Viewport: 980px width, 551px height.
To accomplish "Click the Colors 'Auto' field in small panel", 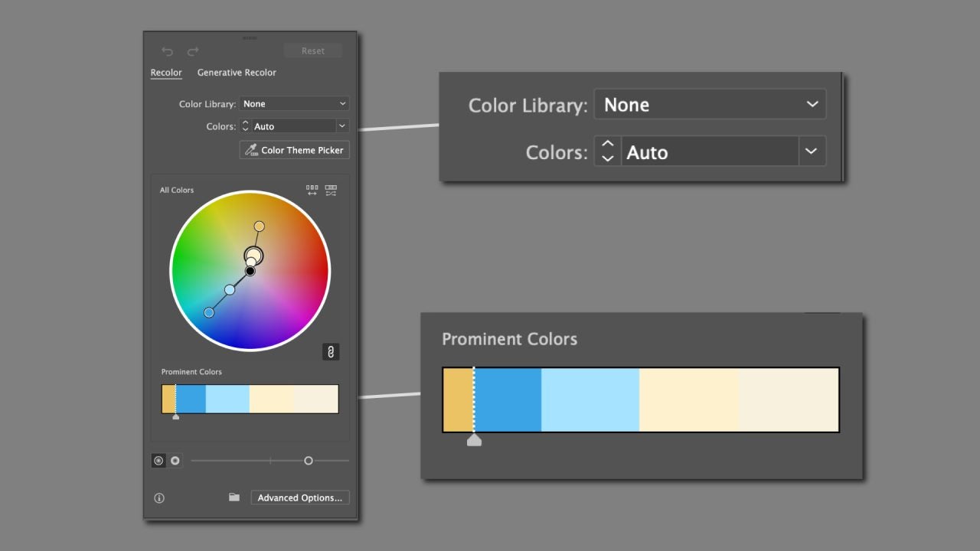I will tap(294, 126).
